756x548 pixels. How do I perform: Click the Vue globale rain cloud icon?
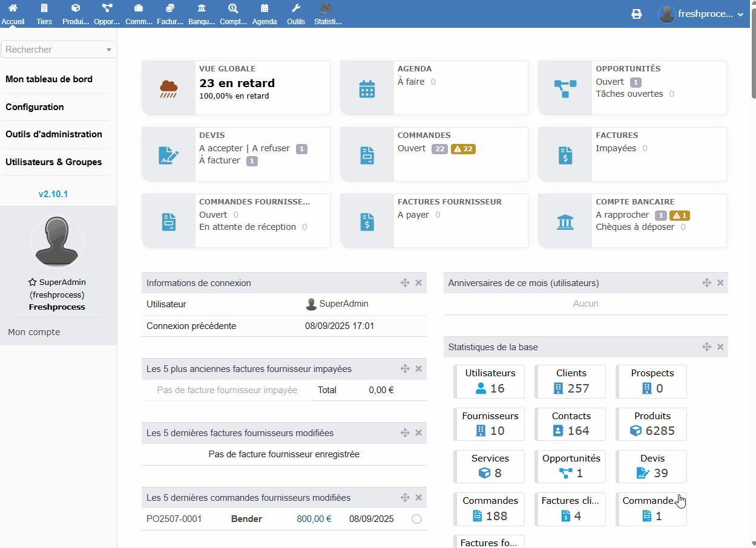coord(168,88)
